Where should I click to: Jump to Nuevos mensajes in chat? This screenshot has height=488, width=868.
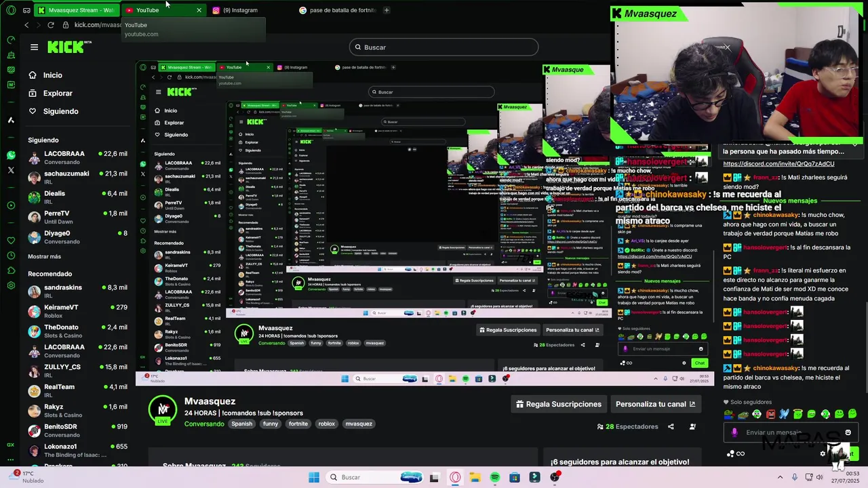point(790,201)
